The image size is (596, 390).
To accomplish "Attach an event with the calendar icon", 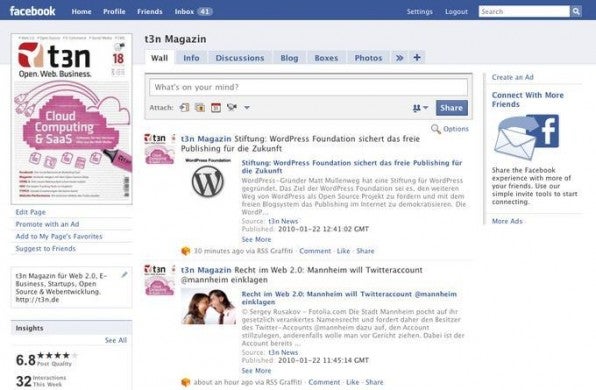I will tap(216, 108).
